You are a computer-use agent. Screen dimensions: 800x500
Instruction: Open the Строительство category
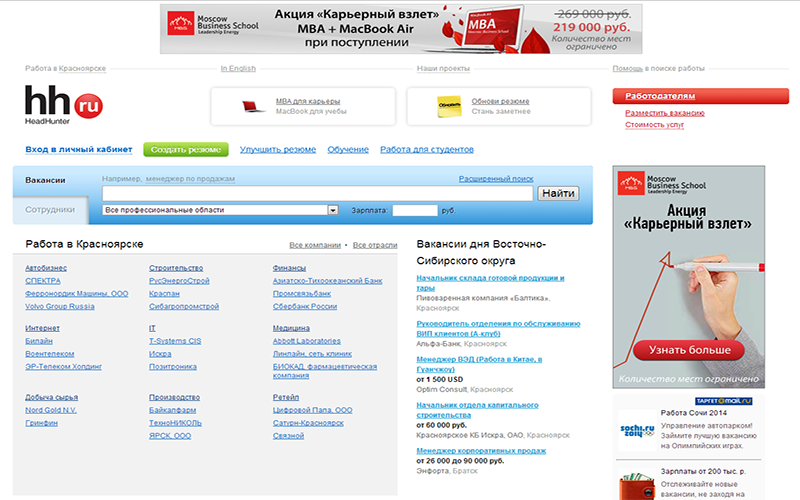point(176,268)
